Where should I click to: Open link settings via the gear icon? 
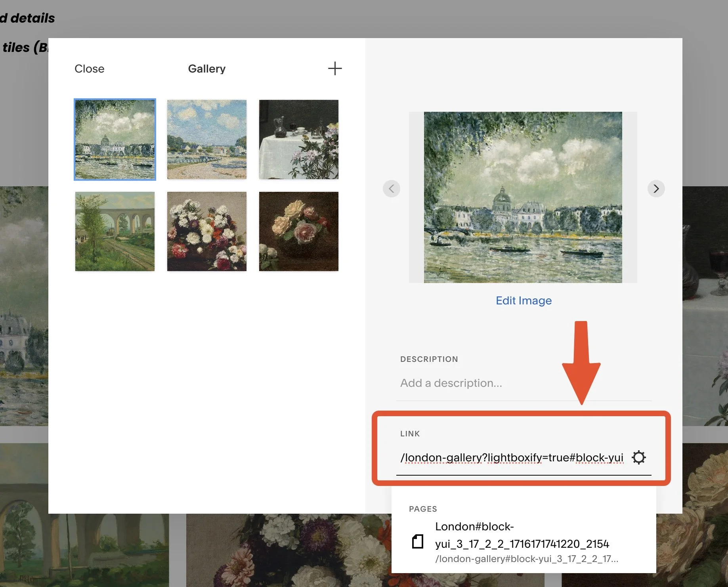point(638,457)
